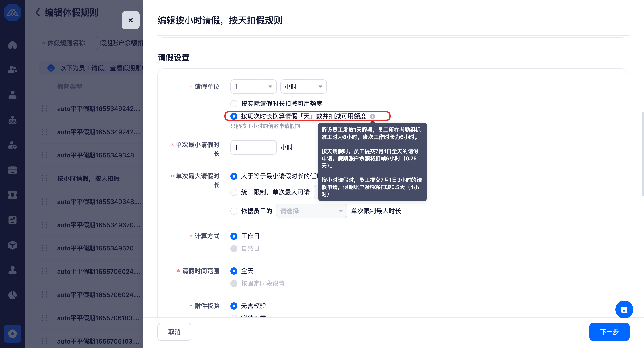The height and width of the screenshot is (348, 644).
Task: Click the 假期类型 column header
Action: tap(70, 87)
